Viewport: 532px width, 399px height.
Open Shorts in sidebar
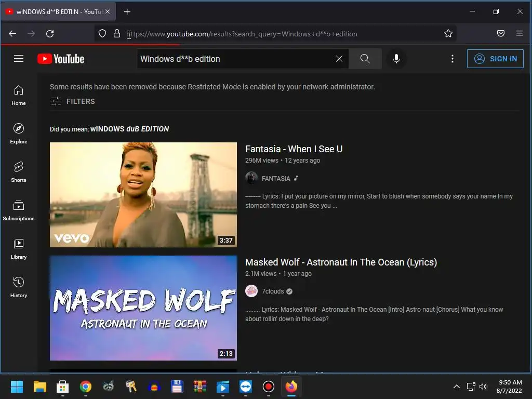pyautogui.click(x=19, y=172)
